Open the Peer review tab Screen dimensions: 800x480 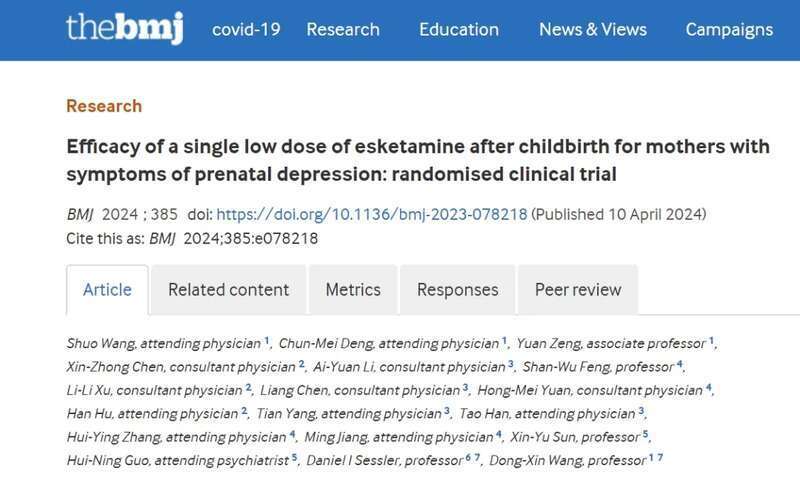(578, 290)
